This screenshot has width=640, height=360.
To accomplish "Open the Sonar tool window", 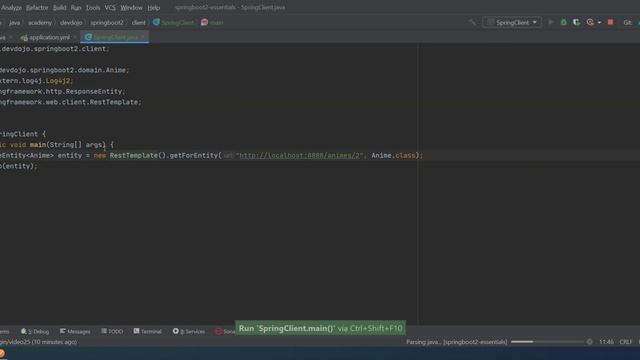I will click(225, 331).
